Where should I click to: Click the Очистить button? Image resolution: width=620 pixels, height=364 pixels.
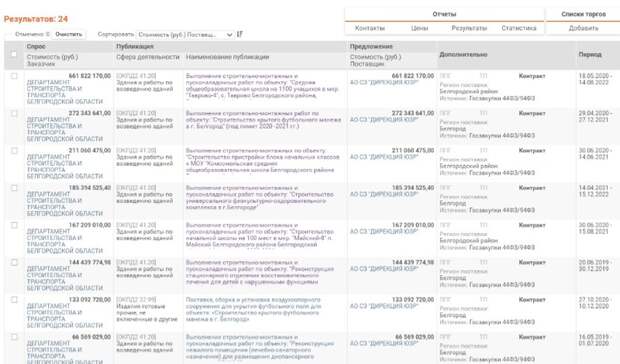pos(69,34)
